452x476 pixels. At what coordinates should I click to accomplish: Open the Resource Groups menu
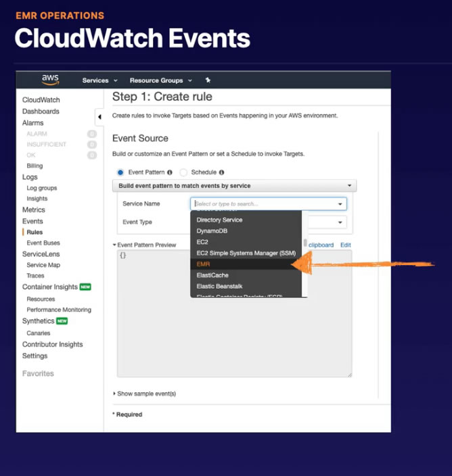click(160, 80)
